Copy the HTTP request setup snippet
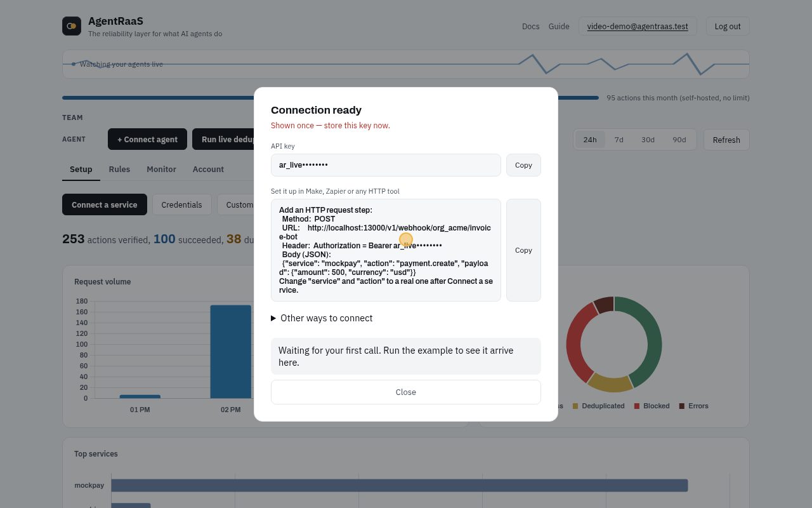 click(523, 250)
